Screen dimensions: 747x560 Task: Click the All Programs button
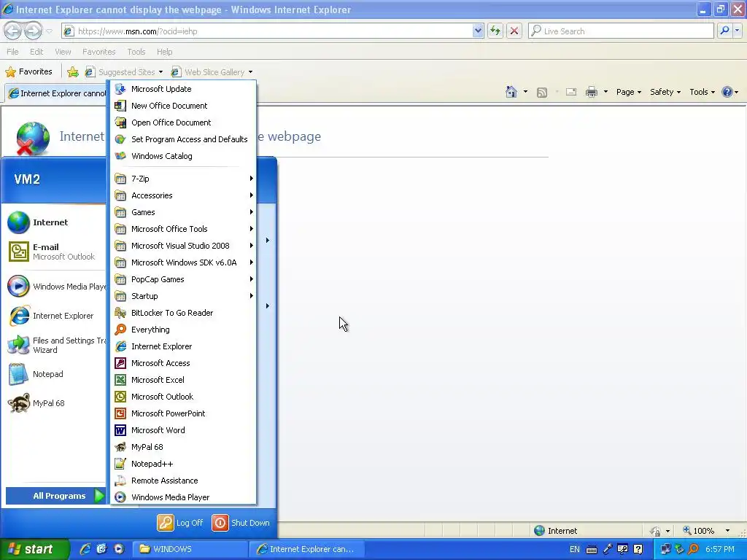(x=55, y=496)
